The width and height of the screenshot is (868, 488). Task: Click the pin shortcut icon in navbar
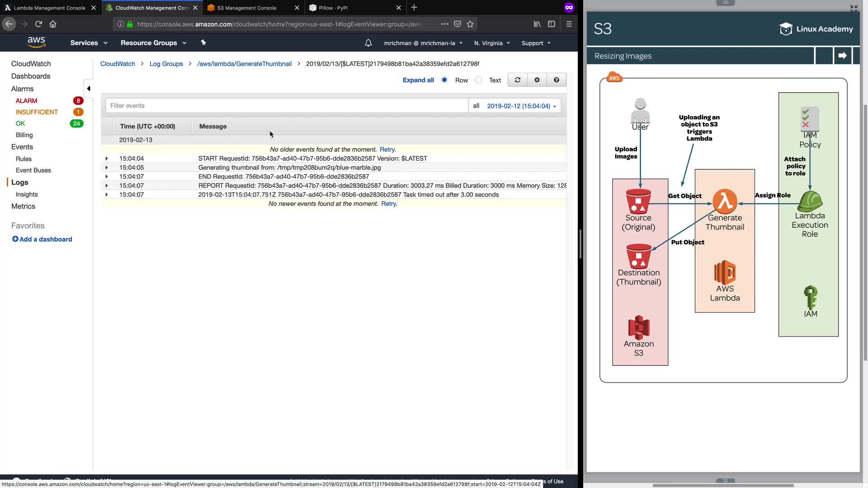pyautogui.click(x=203, y=42)
